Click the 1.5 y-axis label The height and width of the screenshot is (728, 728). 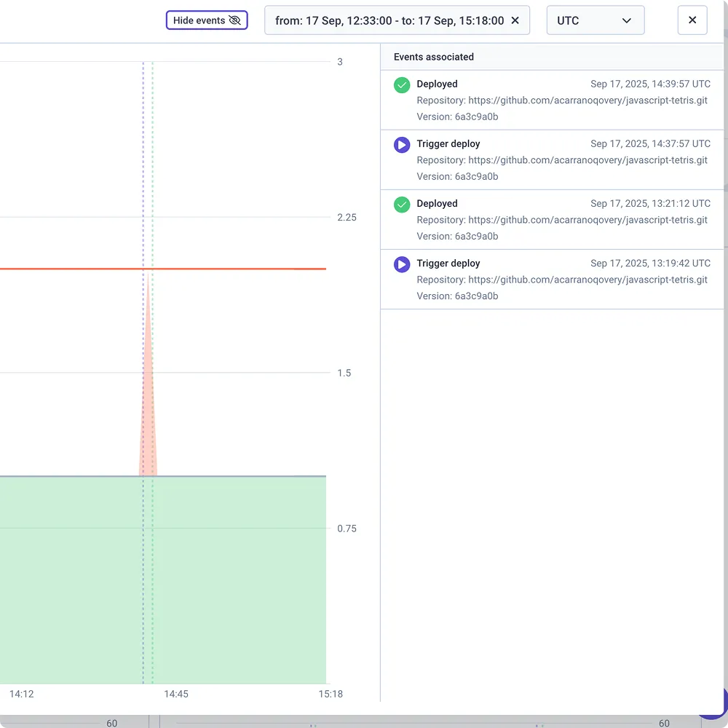tap(344, 373)
